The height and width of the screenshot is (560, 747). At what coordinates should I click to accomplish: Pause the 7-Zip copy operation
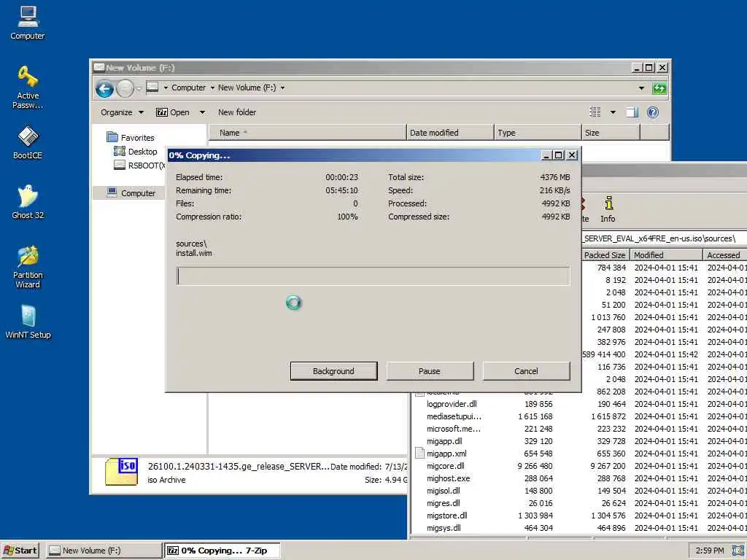pos(430,371)
